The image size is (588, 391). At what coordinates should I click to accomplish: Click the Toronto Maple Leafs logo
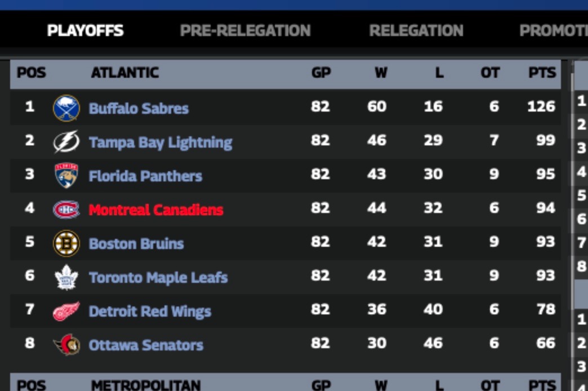pyautogui.click(x=66, y=277)
